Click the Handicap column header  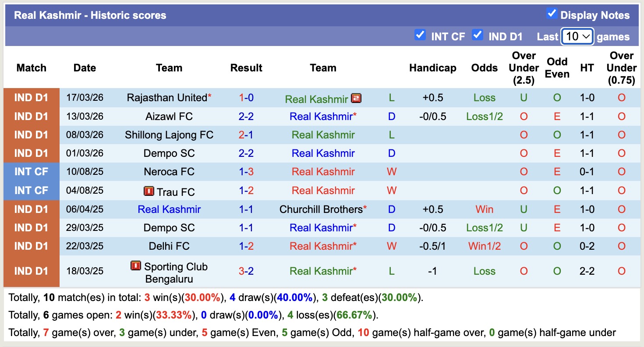[433, 68]
